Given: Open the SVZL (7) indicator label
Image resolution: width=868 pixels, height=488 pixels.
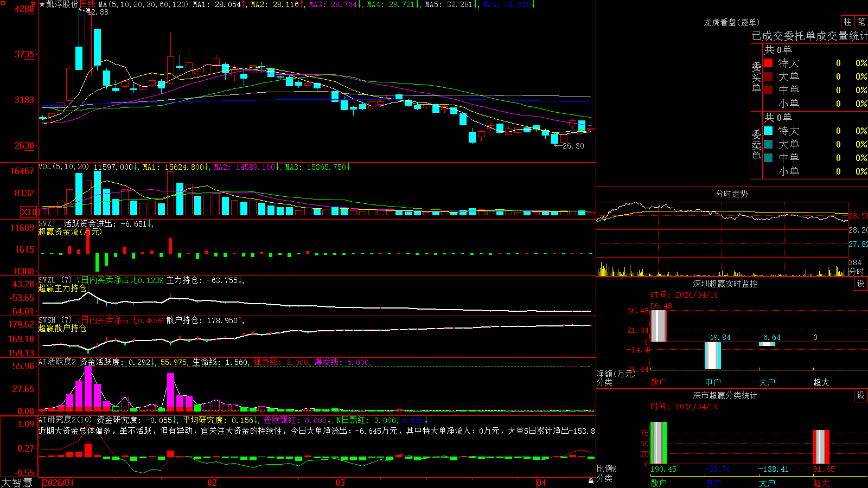Looking at the screenshot, I should click(55, 280).
